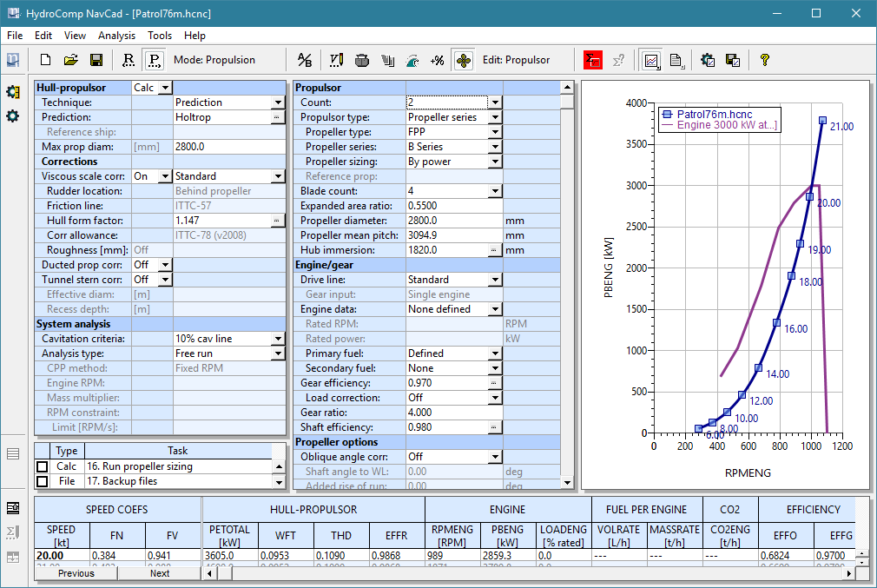Click the ellipsis button beside Holtrop prediction

pyautogui.click(x=276, y=117)
